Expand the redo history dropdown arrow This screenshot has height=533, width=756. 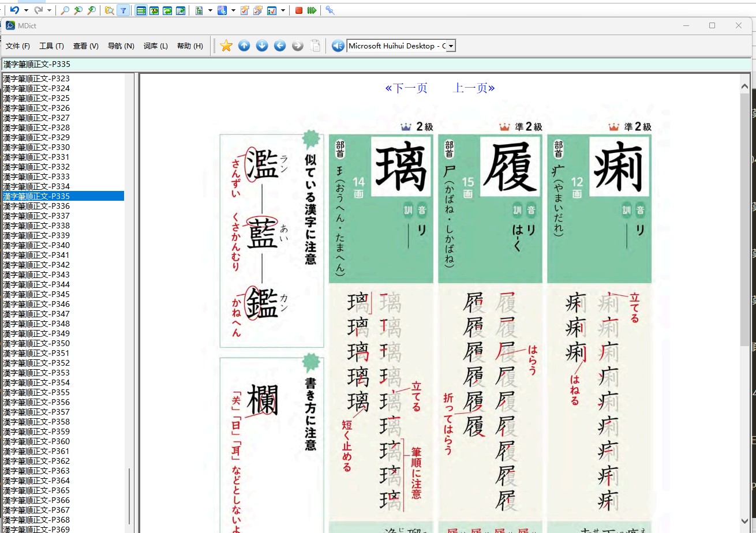[50, 10]
